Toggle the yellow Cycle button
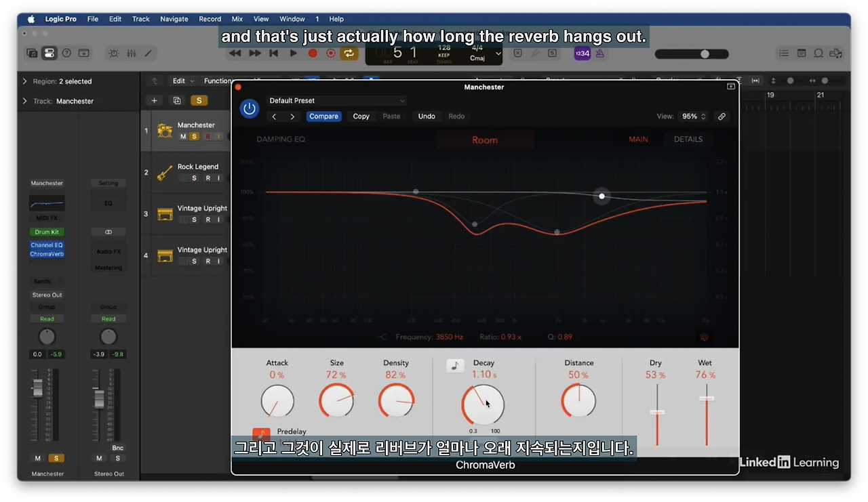Viewport: 868px width, 502px height. click(x=349, y=53)
